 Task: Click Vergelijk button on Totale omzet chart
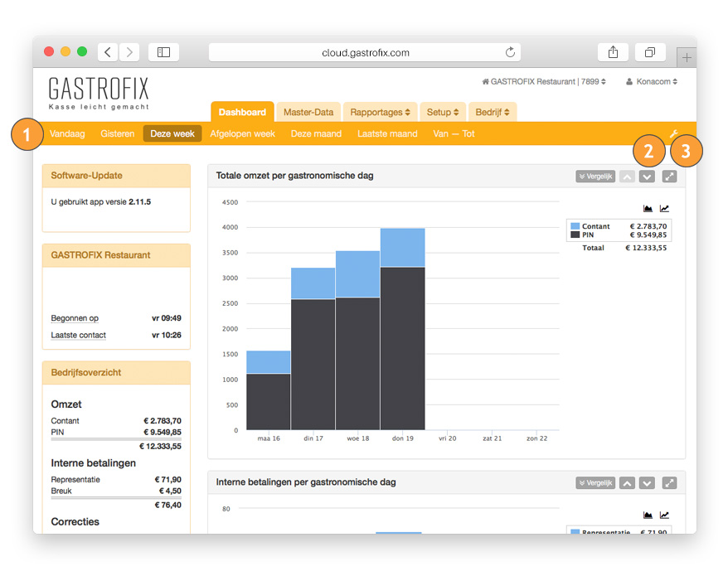coord(595,176)
